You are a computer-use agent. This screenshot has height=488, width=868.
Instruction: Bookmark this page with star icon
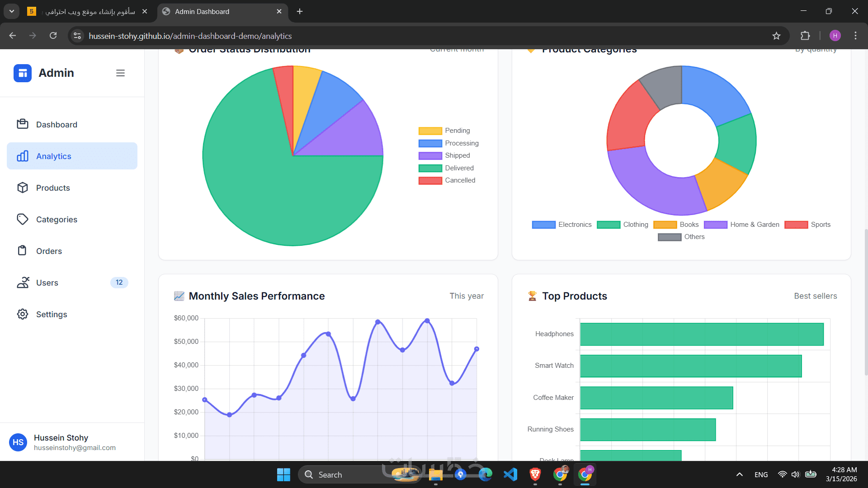point(776,36)
